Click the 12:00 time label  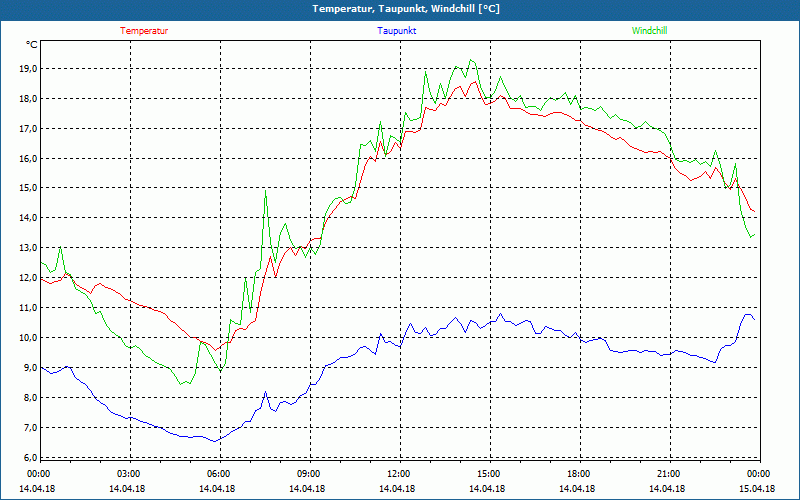click(x=397, y=474)
